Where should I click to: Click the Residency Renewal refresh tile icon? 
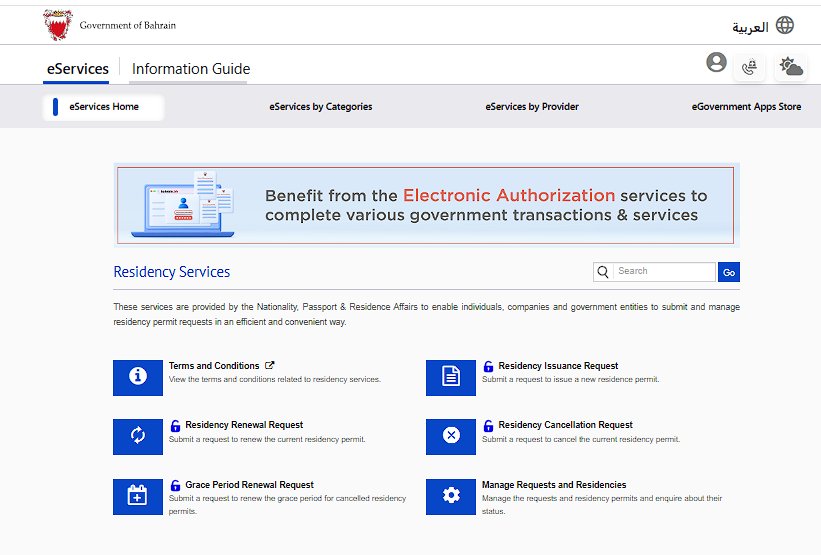click(x=138, y=437)
